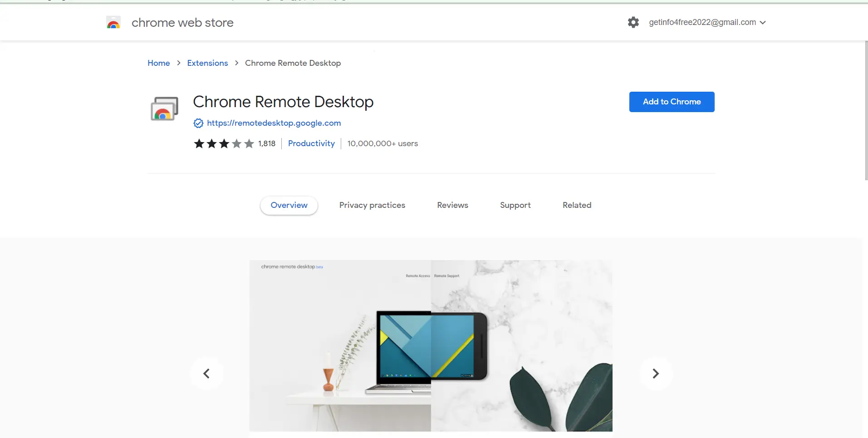Click the verified publisher badge icon
Screen dimensions: 868x438
point(198,123)
